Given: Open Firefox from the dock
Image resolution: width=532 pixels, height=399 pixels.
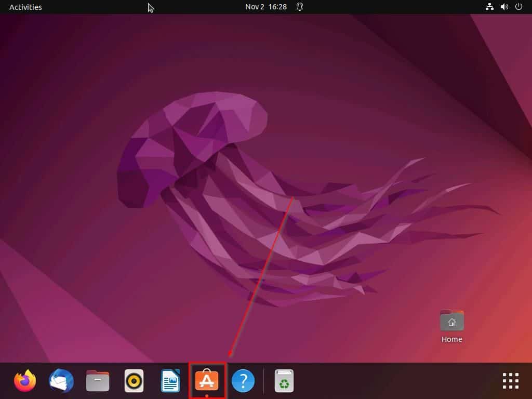Looking at the screenshot, I should point(25,381).
